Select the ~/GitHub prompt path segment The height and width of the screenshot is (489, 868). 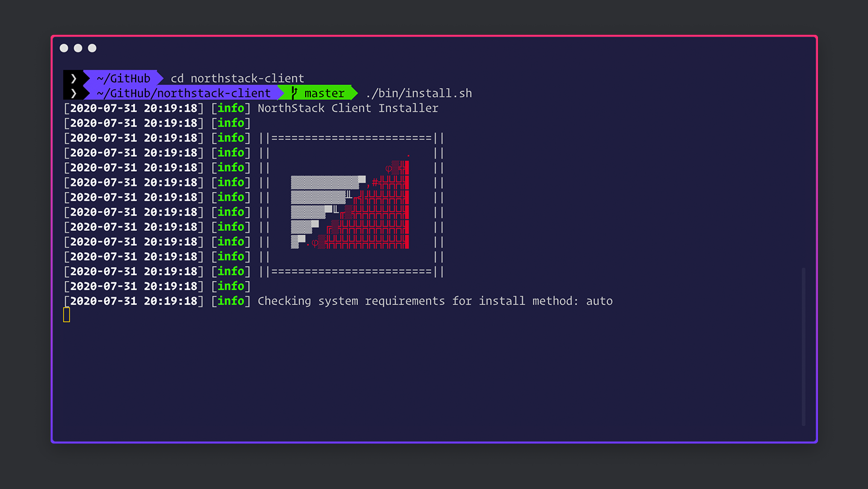123,78
